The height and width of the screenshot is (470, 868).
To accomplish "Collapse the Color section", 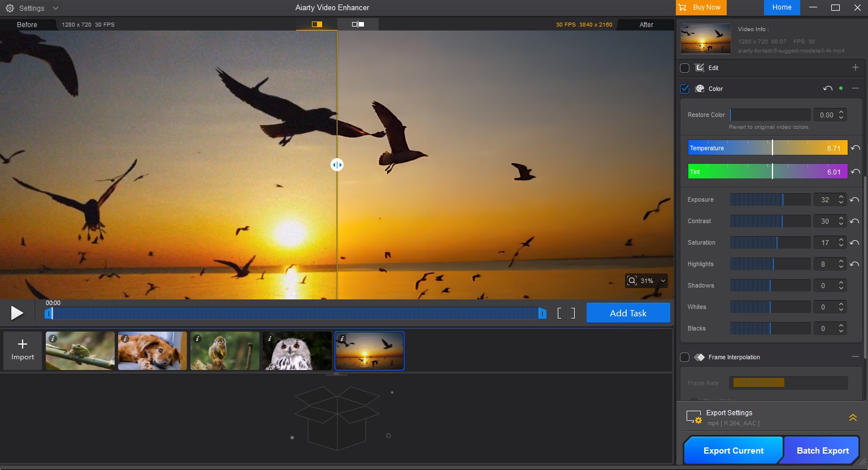I will point(856,89).
